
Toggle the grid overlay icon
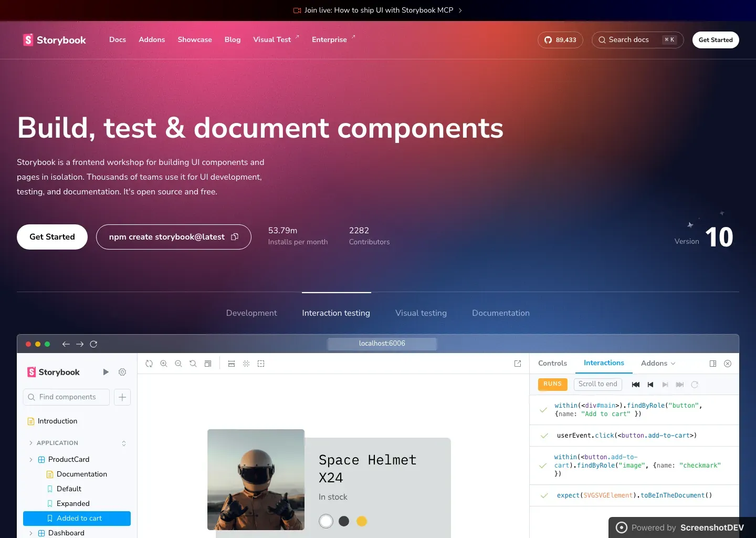[x=246, y=364]
